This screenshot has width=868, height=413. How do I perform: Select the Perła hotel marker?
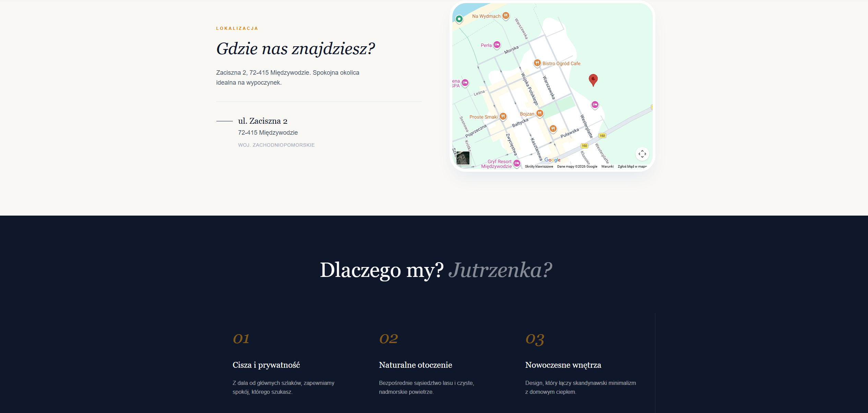coord(497,45)
